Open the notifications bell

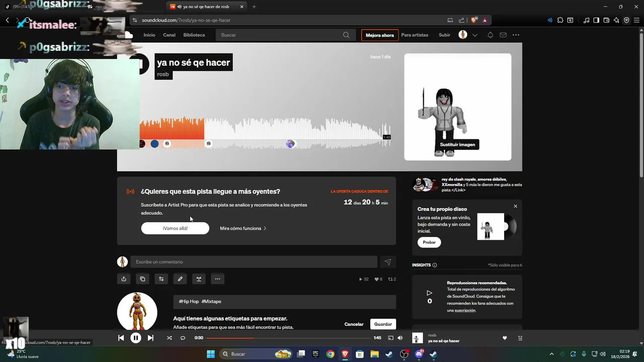click(x=490, y=35)
